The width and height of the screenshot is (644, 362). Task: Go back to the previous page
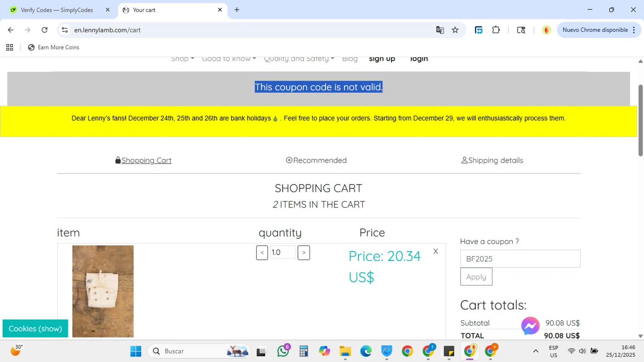click(x=11, y=30)
